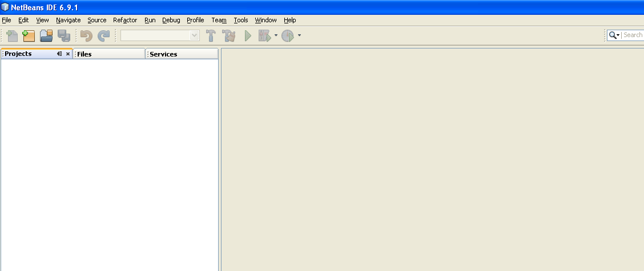The image size is (644, 271).
Task: Open the Debug menu
Action: pyautogui.click(x=171, y=20)
